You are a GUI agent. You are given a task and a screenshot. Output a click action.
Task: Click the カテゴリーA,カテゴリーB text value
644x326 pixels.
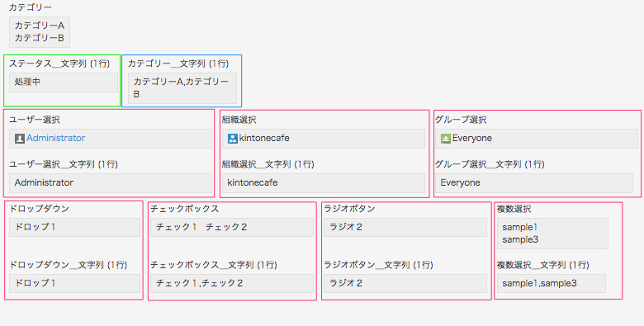click(181, 87)
